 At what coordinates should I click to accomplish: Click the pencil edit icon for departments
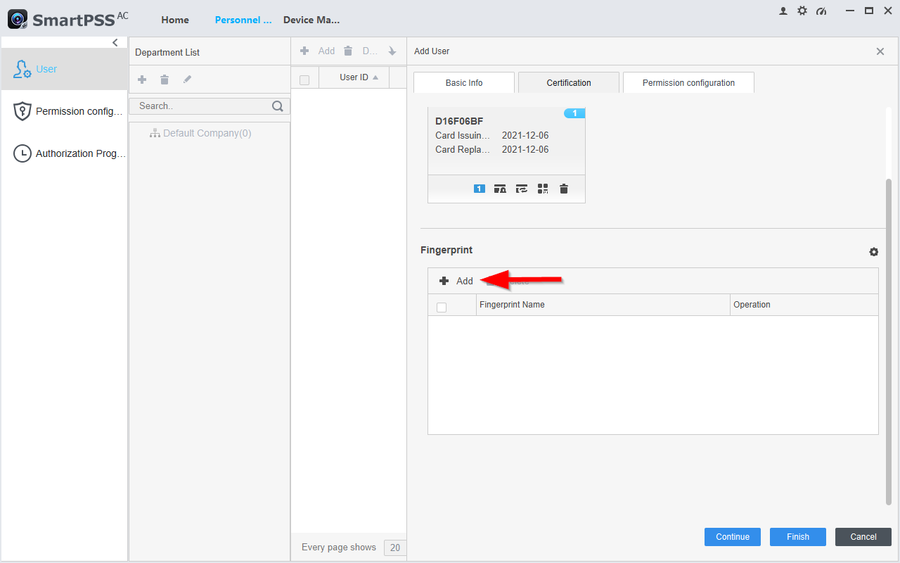coord(187,79)
